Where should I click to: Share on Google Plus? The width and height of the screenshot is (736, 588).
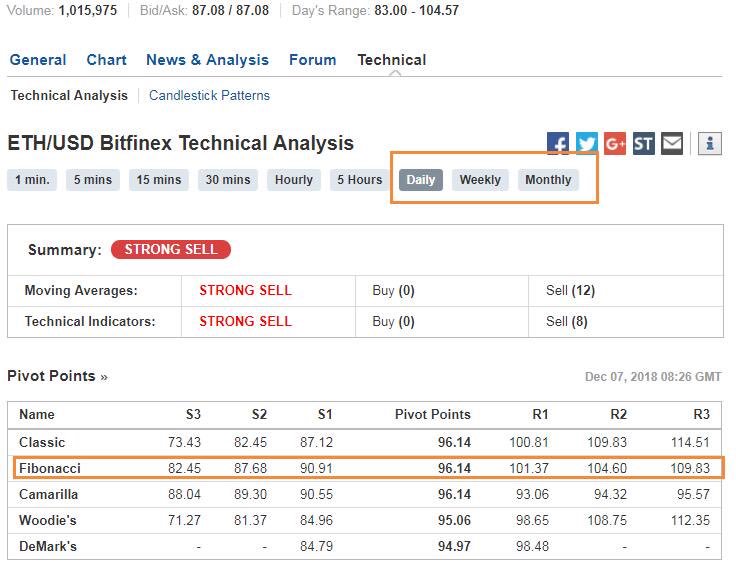pyautogui.click(x=615, y=143)
